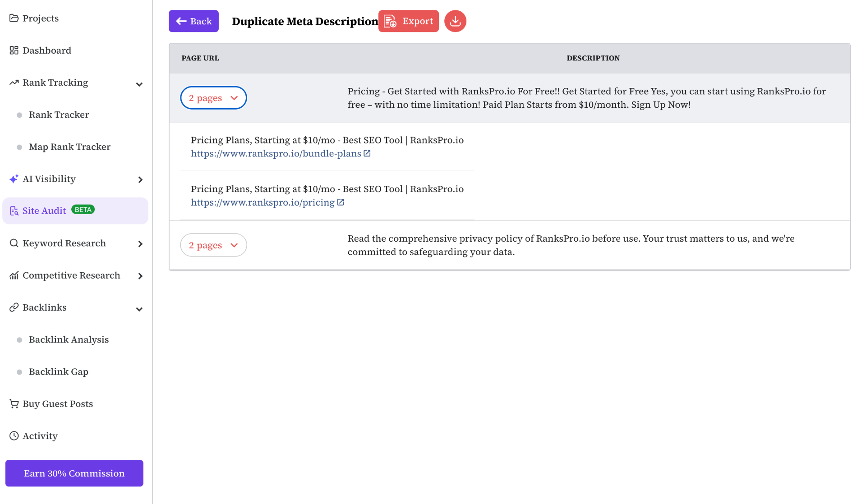Open the Backlink Gap page
This screenshot has width=866, height=504.
coord(59,371)
